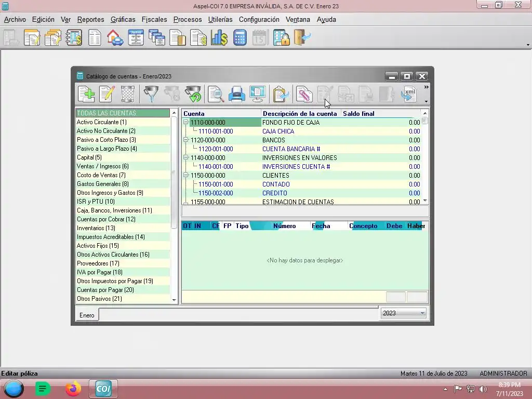Collapse the 1150-000-000 CLIENTES node

pyautogui.click(x=185, y=175)
